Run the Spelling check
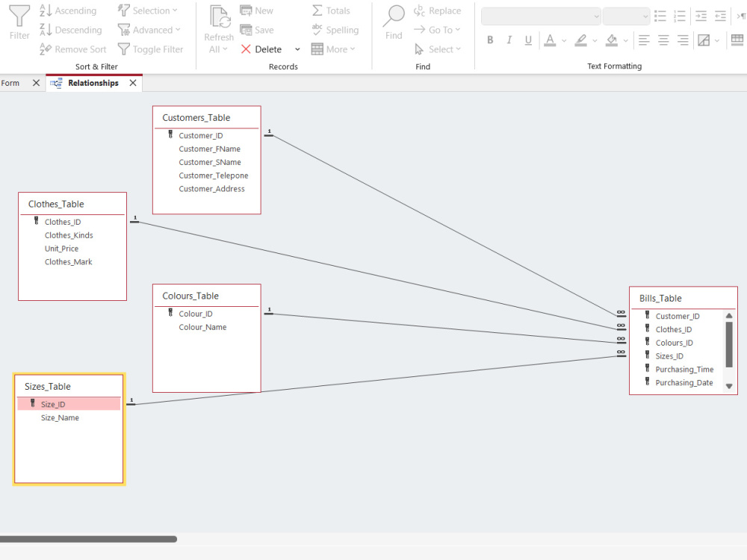Image resolution: width=747 pixels, height=560 pixels. [x=335, y=30]
